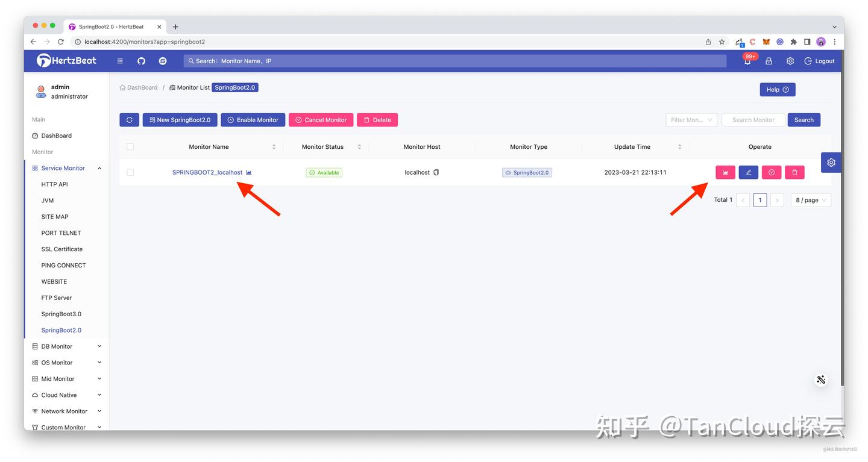Viewport: 868px width, 462px height.
Task: Select JVM in sidebar
Action: coord(48,201)
